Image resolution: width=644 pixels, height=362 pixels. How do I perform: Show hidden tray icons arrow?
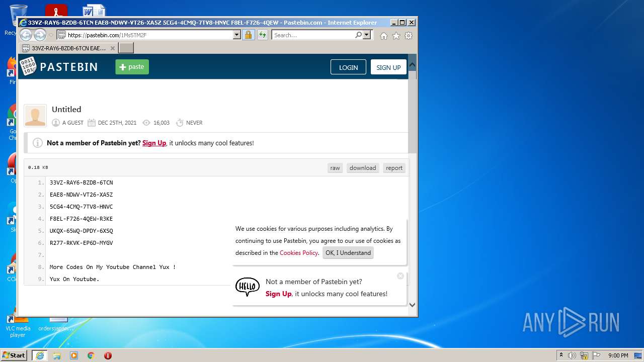tap(561, 355)
